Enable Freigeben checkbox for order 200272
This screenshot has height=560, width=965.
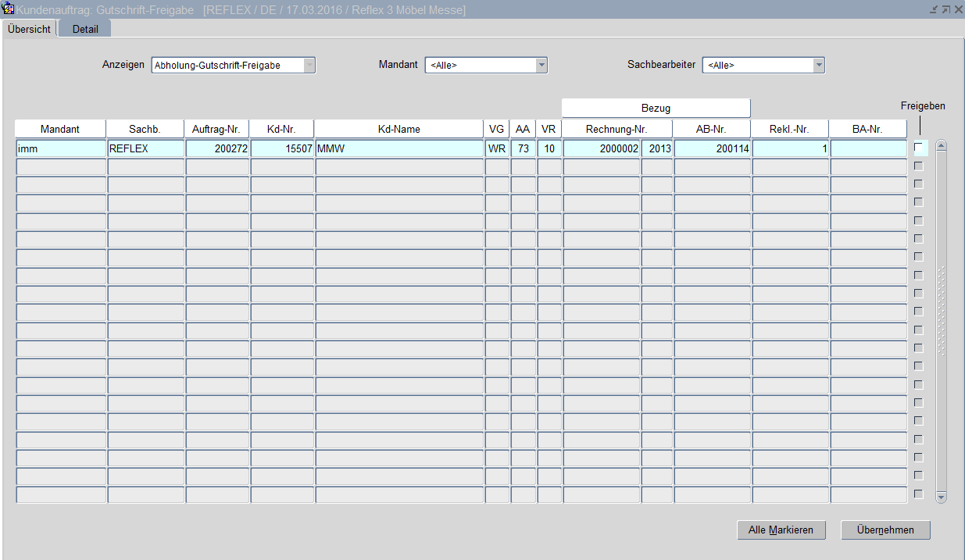[x=919, y=148]
